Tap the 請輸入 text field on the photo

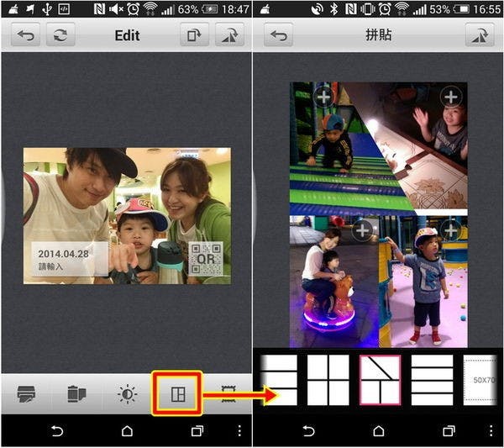pos(52,266)
